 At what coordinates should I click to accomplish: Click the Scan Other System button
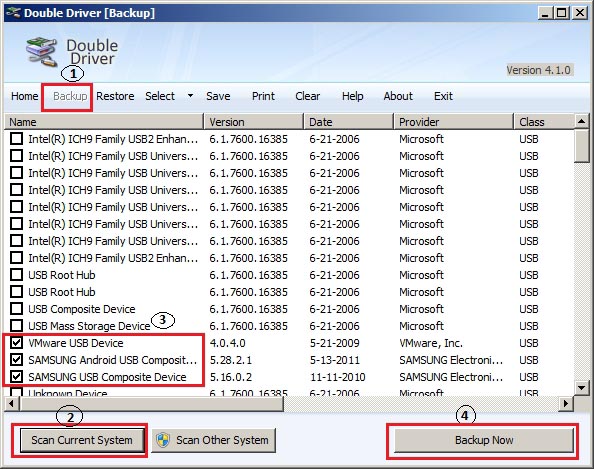pyautogui.click(x=214, y=440)
